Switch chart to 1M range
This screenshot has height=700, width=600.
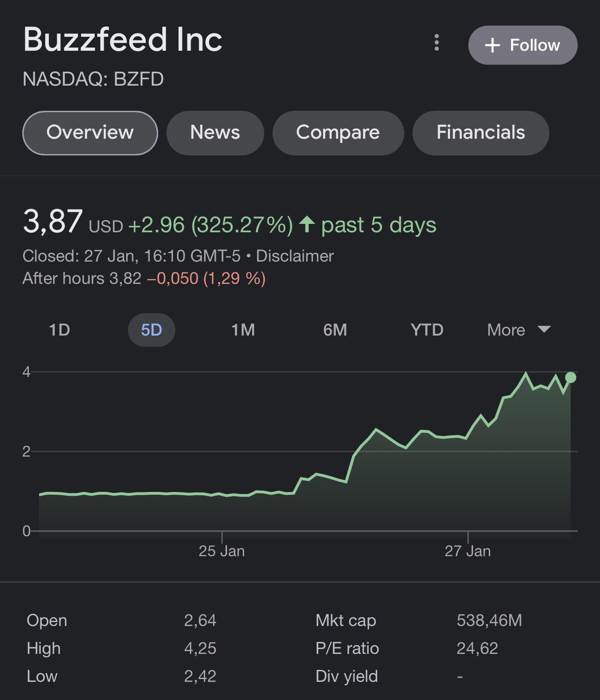(x=243, y=330)
